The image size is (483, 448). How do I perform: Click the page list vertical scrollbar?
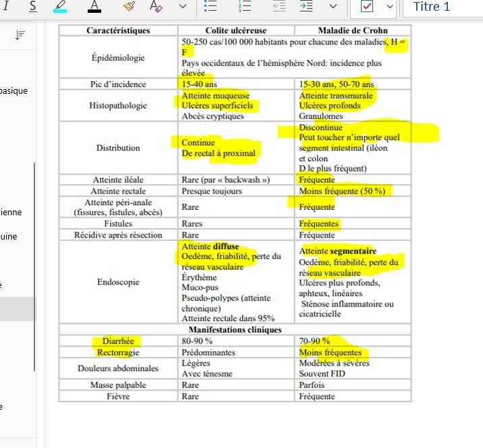[34, 267]
